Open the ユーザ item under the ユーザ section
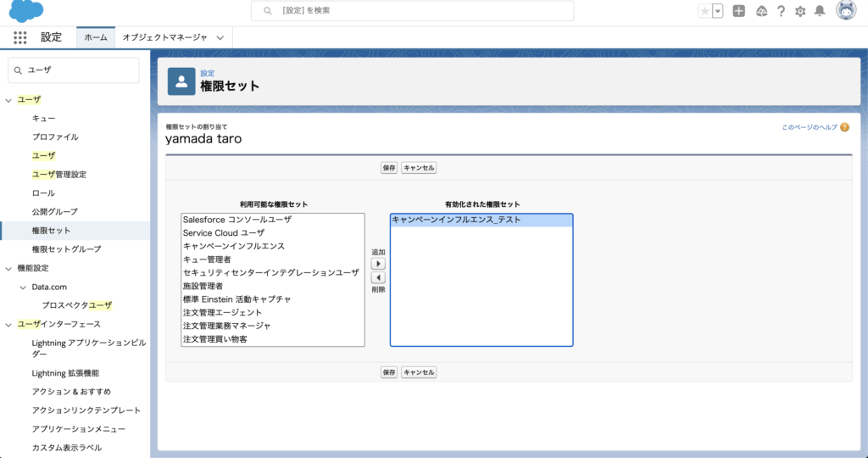Screen dimensions: 868x458 (44, 155)
